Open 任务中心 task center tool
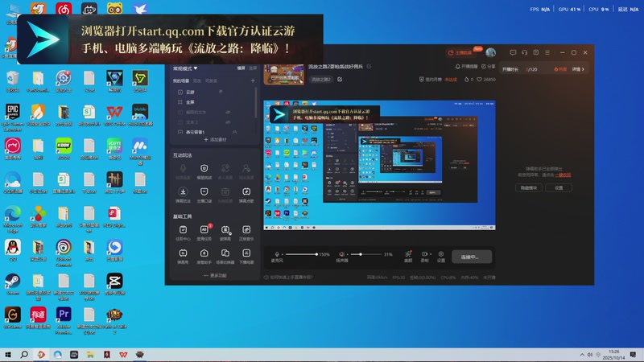The image size is (644, 362). 183,232
